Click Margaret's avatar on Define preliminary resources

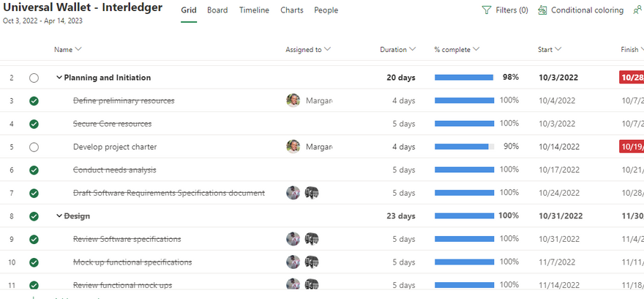(293, 100)
